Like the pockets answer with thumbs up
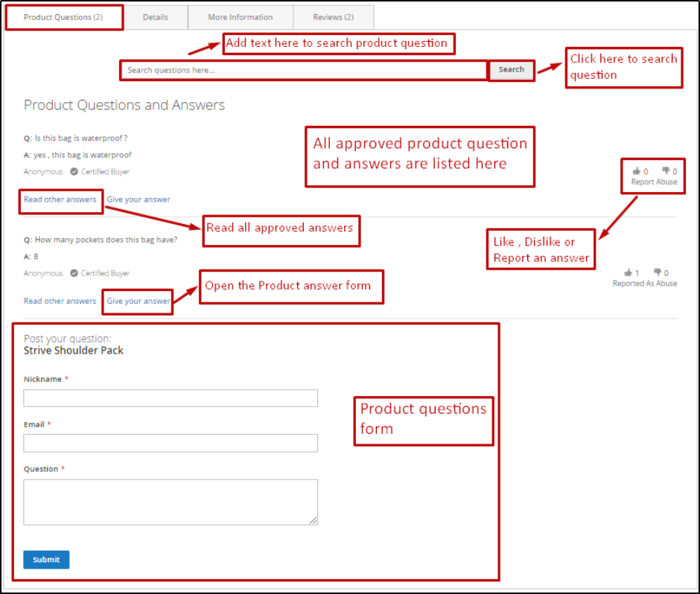700x594 pixels. (x=628, y=272)
